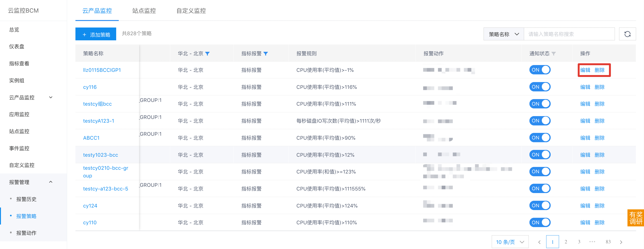Toggle notification switch for cy110
This screenshot has height=249, width=644.
(x=540, y=222)
